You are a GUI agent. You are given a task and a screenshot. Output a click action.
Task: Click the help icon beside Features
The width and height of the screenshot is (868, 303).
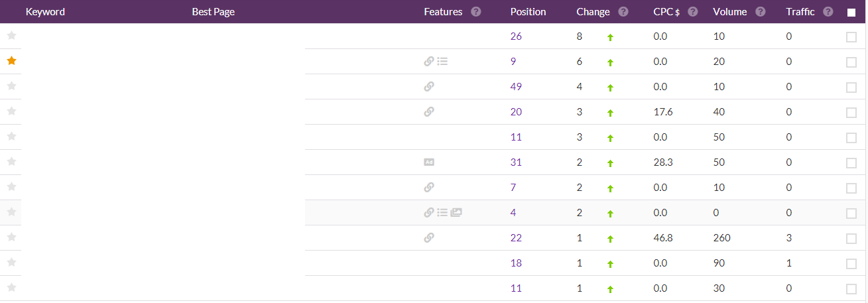[x=475, y=12]
